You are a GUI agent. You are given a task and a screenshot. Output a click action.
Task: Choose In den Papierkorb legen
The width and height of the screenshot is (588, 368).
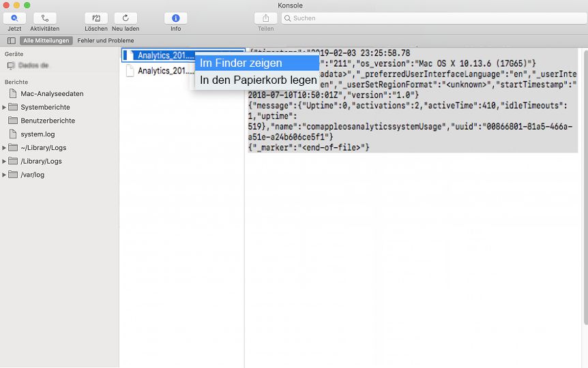pos(257,80)
